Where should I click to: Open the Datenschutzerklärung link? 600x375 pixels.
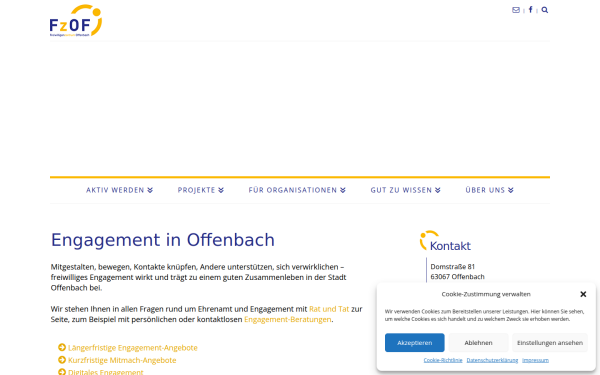tap(492, 360)
